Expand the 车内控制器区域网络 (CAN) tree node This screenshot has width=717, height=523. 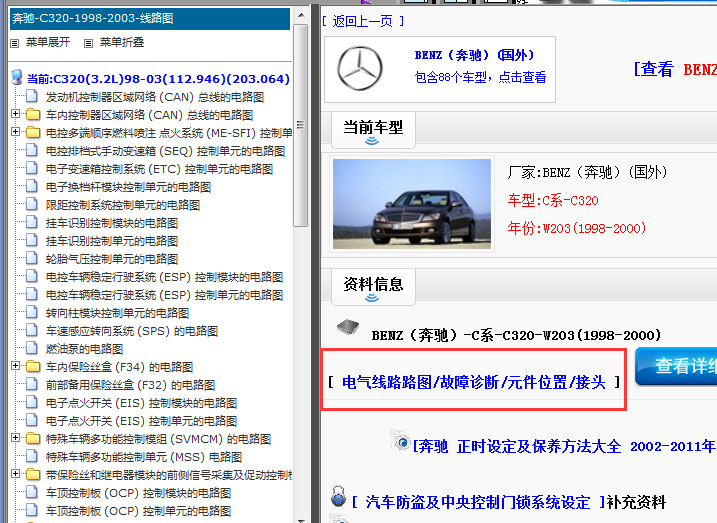pyautogui.click(x=16, y=113)
